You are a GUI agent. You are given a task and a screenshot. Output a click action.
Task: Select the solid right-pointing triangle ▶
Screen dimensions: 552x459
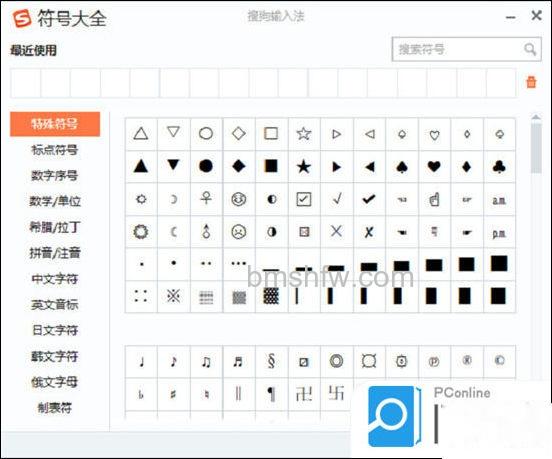[x=337, y=166]
